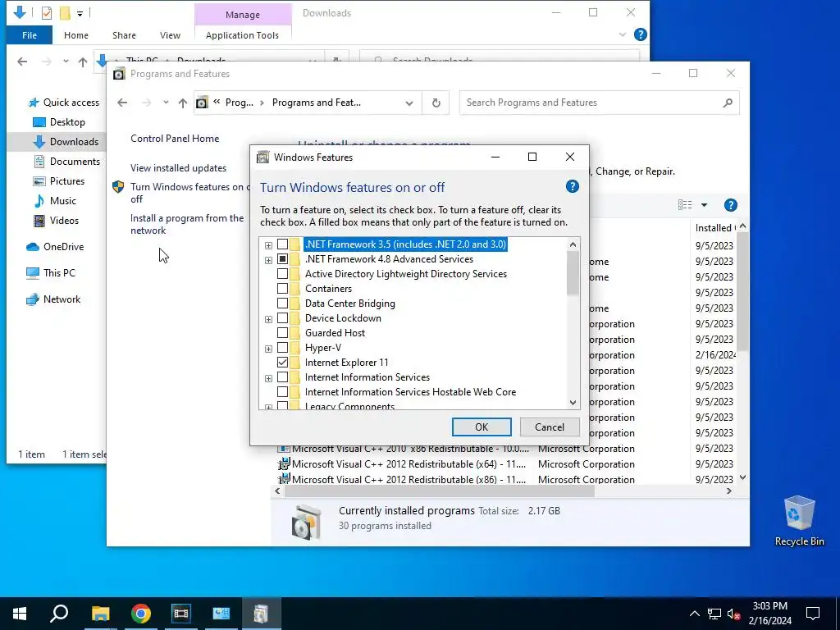Viewport: 840px width, 630px height.
Task: Open Music in the navigation pane
Action: click(x=55, y=201)
